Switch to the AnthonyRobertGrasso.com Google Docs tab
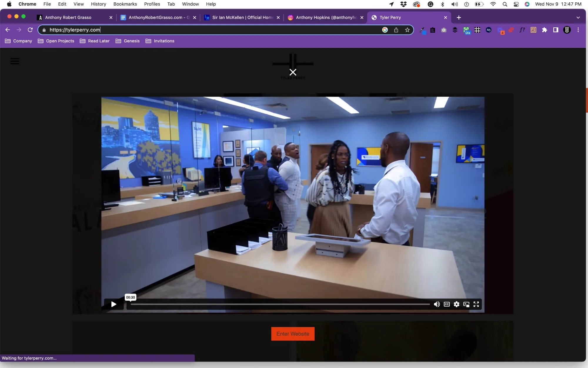The image size is (588, 368). 159,17
